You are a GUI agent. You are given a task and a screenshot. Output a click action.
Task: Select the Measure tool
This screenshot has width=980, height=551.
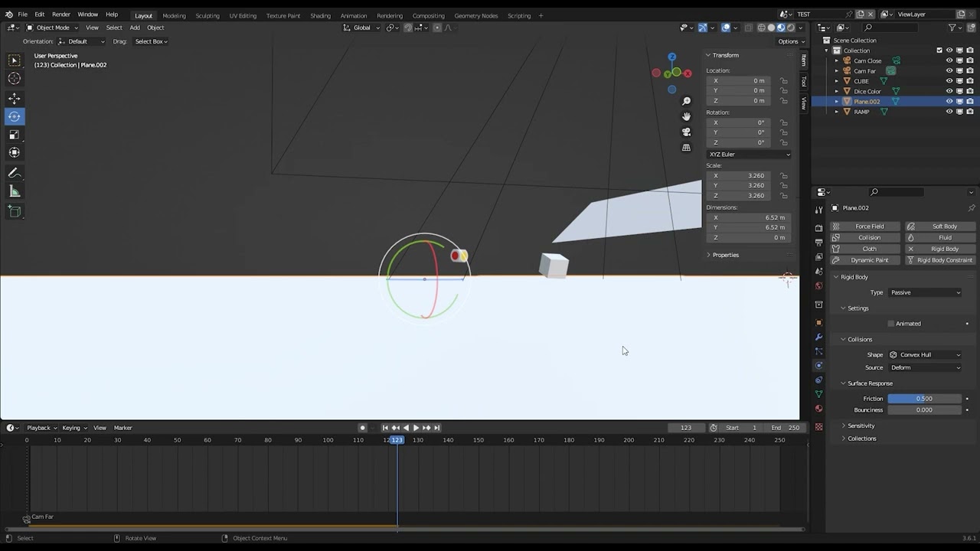coord(15,191)
